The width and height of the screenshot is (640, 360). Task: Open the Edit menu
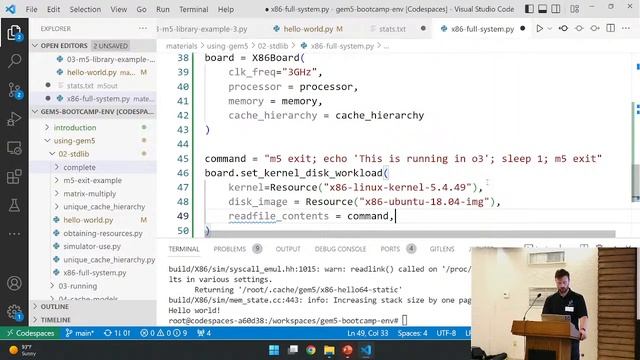tap(53, 9)
